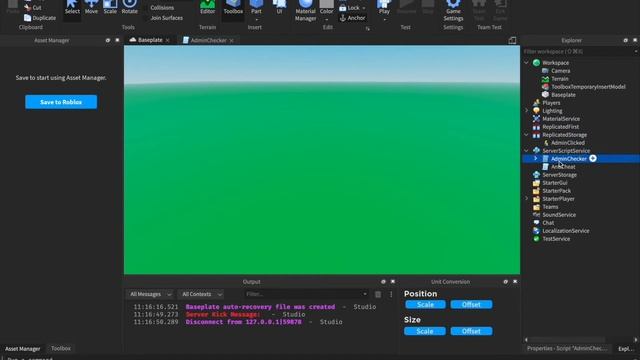Screen dimensions: 640x360
Task: Expand the StarterPlayer node
Action: (x=527, y=199)
